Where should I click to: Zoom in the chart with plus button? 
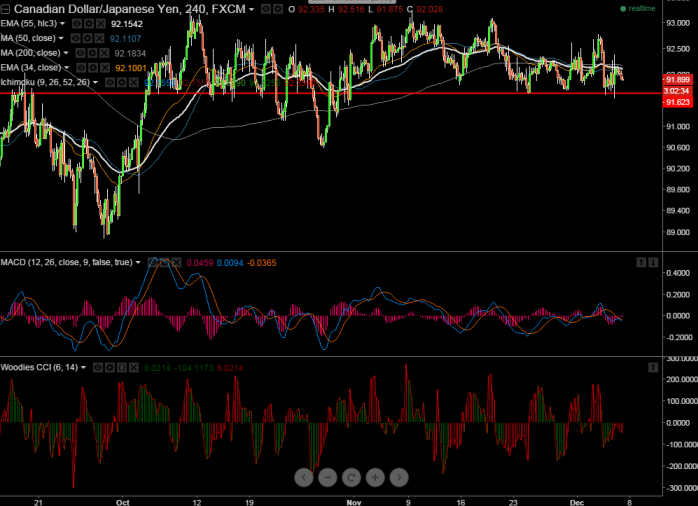(x=375, y=478)
